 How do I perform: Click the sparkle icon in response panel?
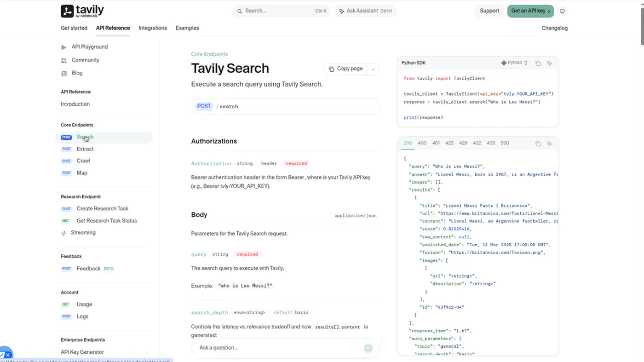click(549, 144)
